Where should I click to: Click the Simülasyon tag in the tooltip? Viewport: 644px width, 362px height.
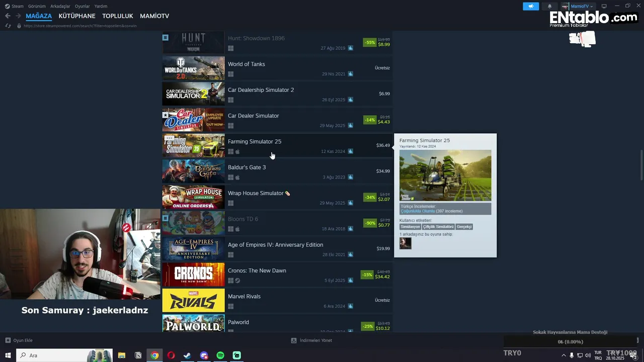click(410, 227)
